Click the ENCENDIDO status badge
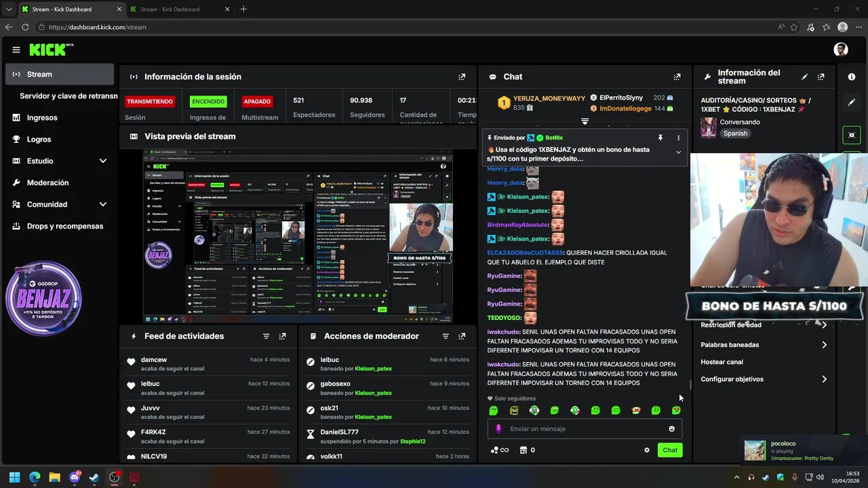 pos(208,102)
